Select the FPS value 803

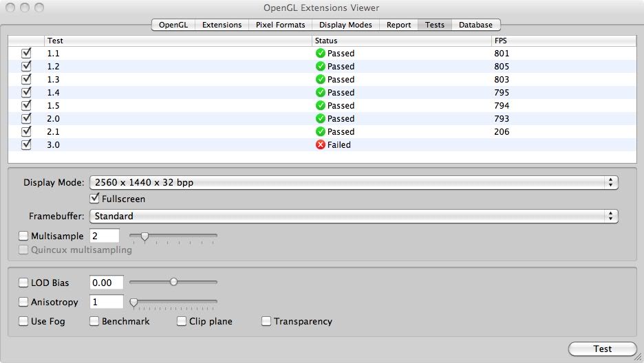502,80
